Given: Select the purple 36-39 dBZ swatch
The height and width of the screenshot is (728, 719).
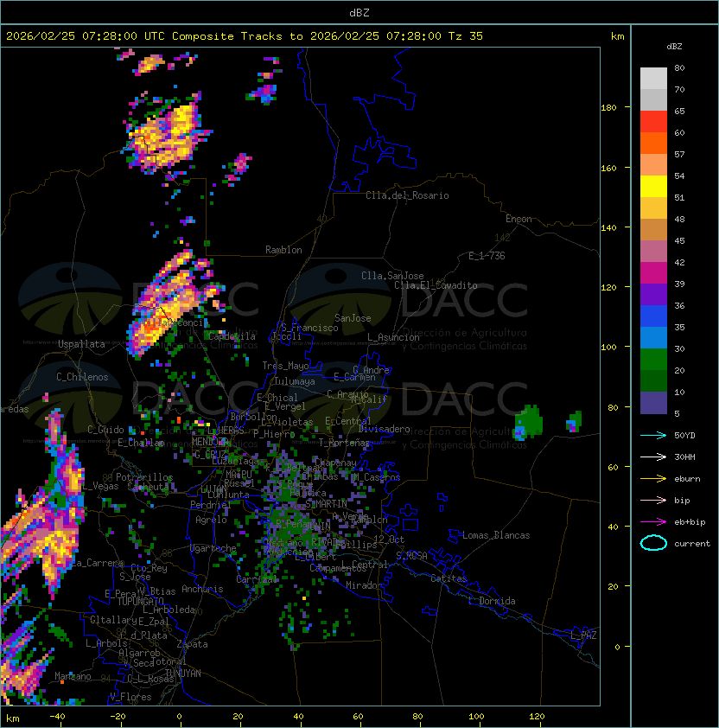Looking at the screenshot, I should tap(653, 294).
